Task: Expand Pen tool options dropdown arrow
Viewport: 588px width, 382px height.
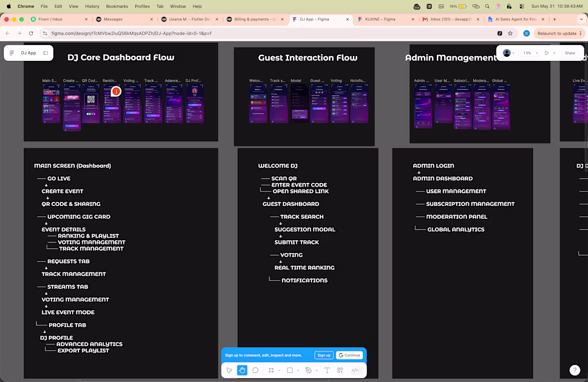Action: [x=316, y=371]
